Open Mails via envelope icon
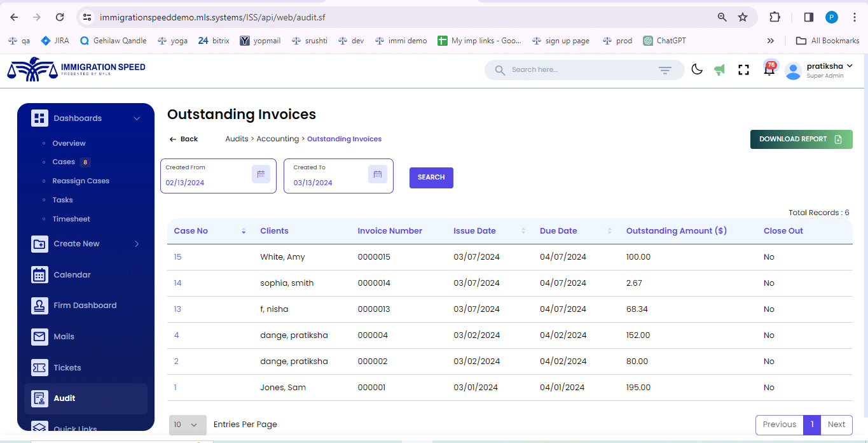868x443 pixels. pos(39,337)
